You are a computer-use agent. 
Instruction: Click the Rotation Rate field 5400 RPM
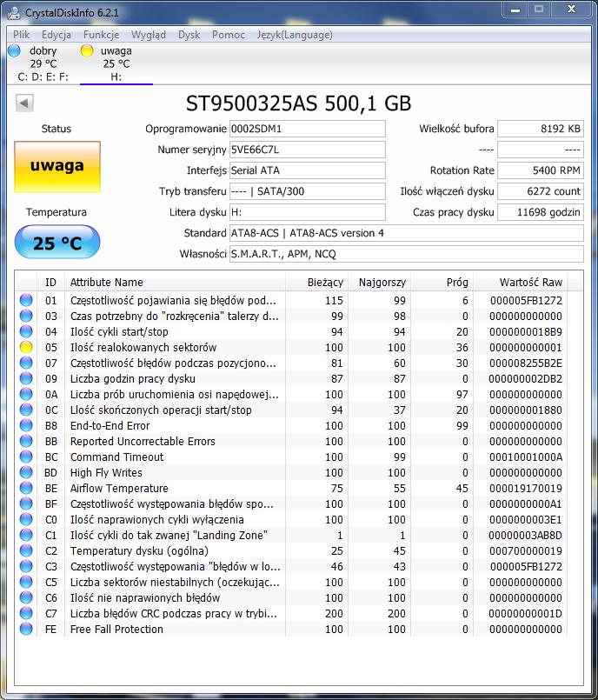541,170
